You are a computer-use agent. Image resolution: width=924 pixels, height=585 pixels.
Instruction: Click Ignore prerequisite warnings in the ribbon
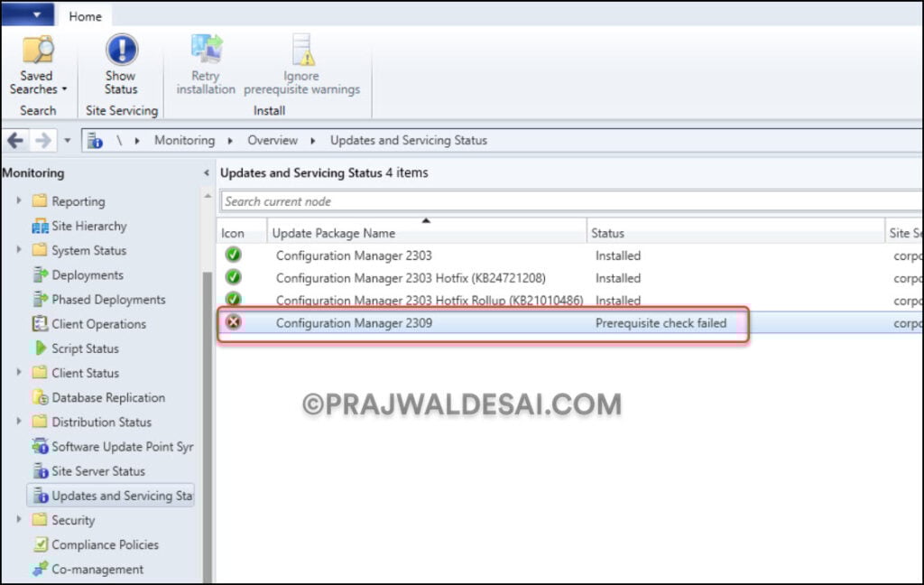[x=301, y=65]
